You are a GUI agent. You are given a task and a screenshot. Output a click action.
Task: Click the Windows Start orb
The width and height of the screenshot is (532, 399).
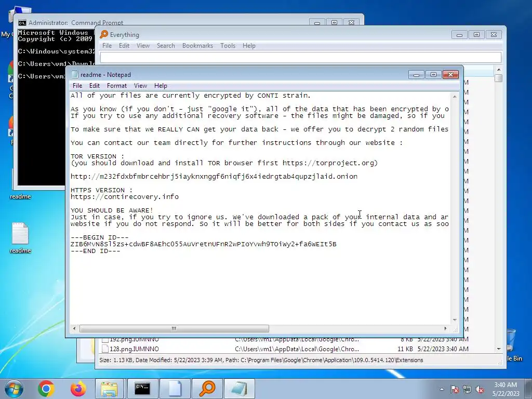point(14,389)
